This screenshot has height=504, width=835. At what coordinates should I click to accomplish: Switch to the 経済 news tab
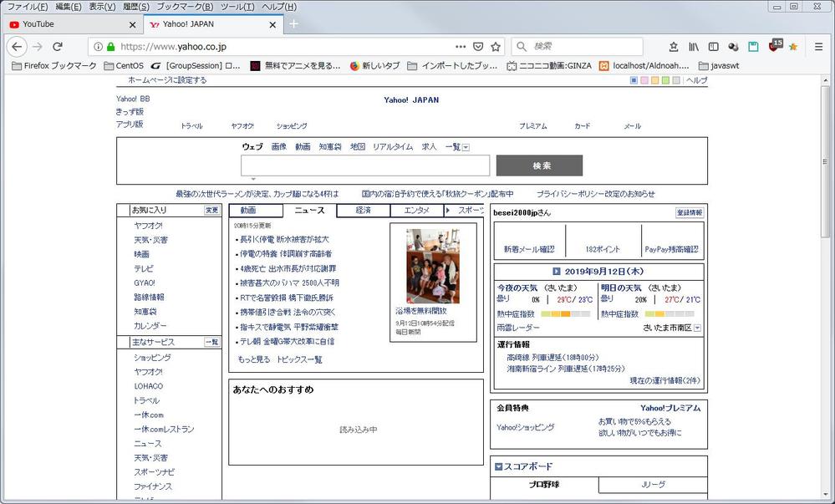(362, 211)
